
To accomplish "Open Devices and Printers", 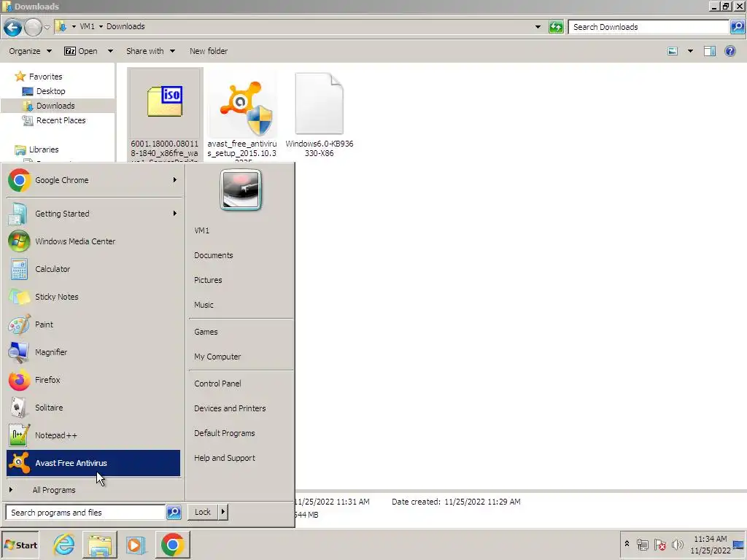I will (230, 408).
